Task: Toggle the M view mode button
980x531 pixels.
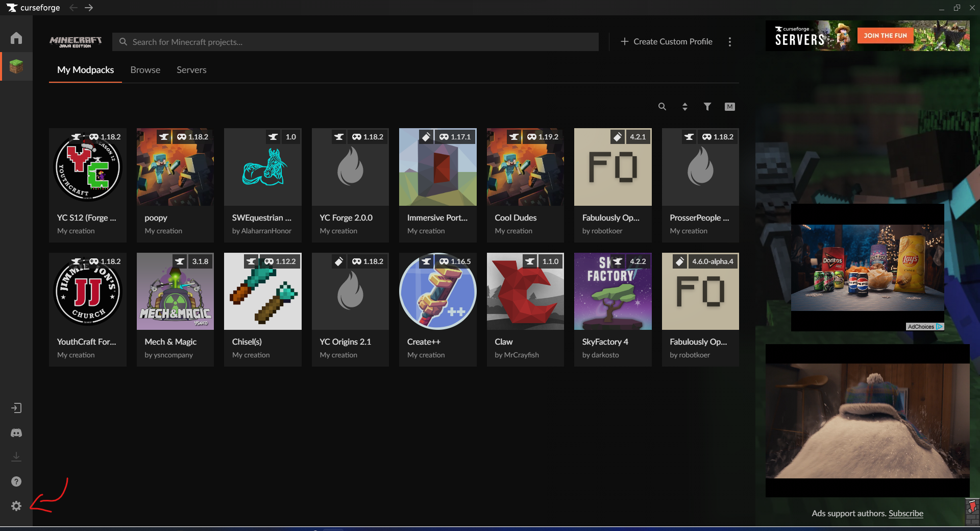Action: tap(729, 107)
